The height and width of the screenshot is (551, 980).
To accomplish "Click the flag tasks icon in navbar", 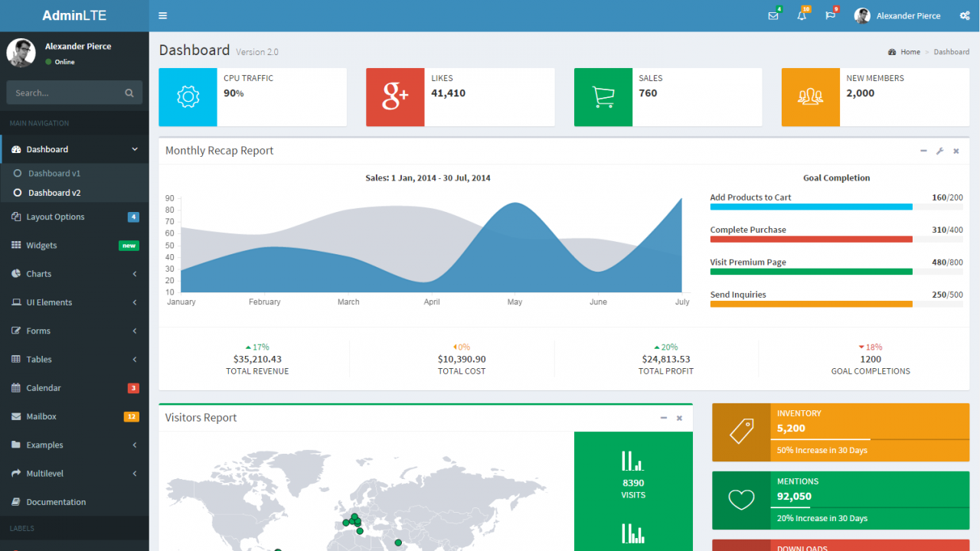I will [x=829, y=15].
